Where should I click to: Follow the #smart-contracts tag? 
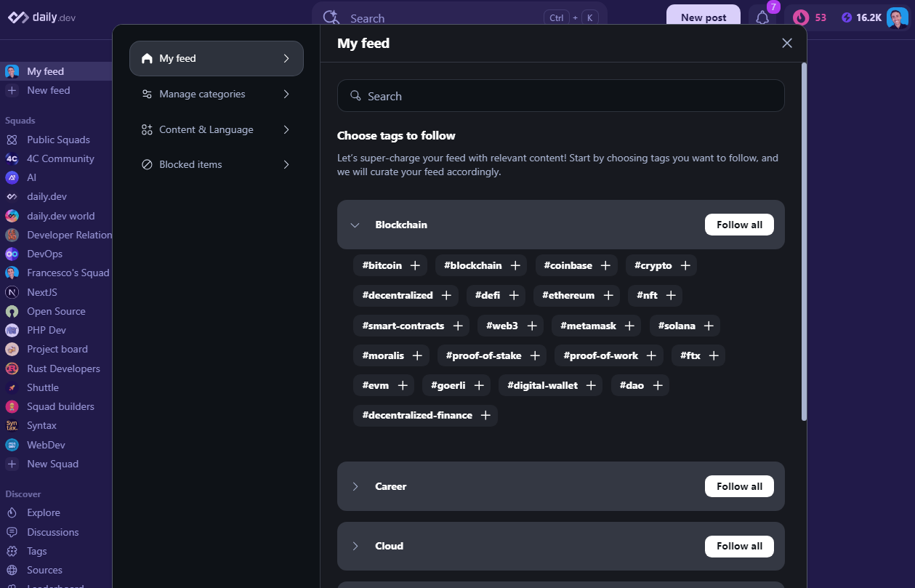[x=411, y=326]
